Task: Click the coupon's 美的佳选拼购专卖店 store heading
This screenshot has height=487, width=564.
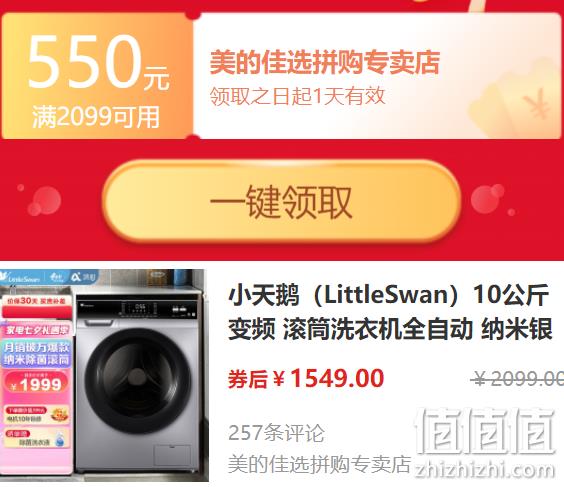Action: (325, 62)
